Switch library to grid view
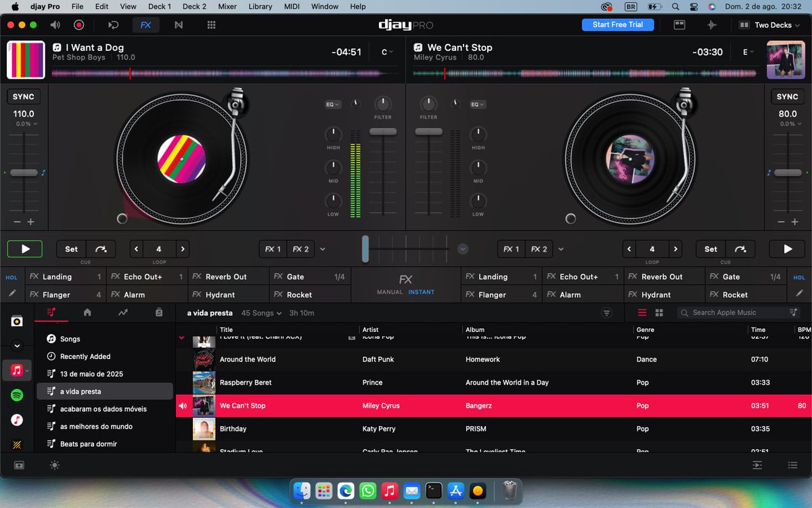812x508 pixels. pos(660,313)
